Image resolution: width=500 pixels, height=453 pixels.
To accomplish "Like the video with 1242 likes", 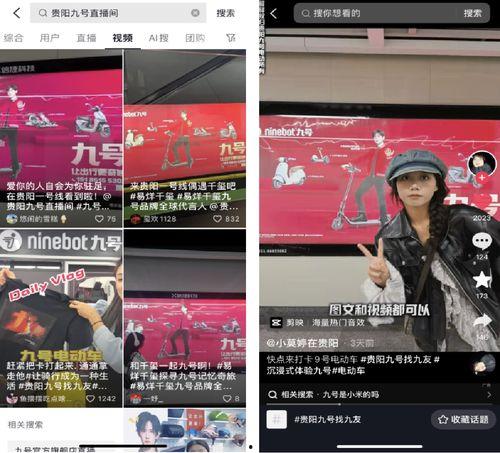I will point(90,398).
